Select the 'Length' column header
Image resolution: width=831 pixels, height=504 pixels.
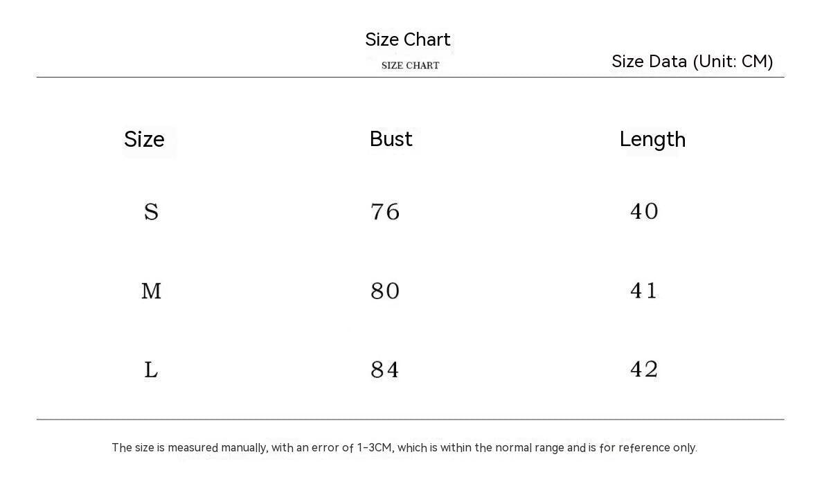point(652,139)
